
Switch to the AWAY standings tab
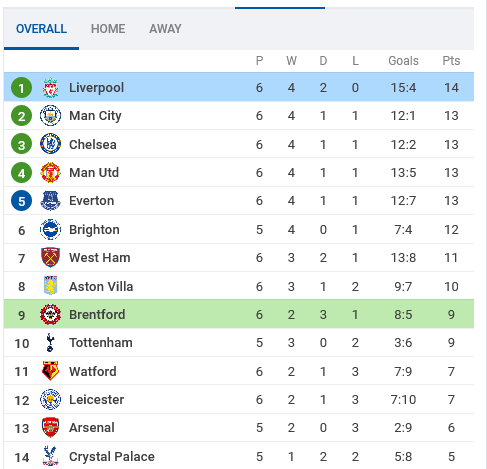pos(165,29)
